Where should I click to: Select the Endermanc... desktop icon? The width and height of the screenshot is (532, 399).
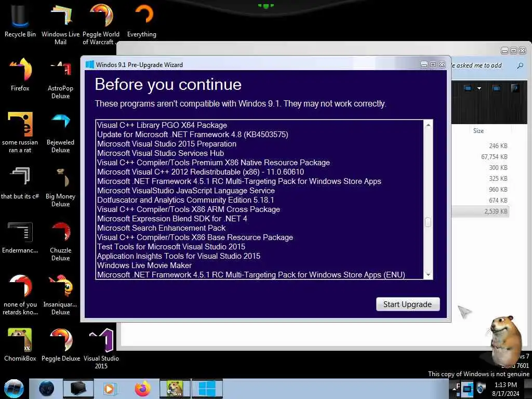point(20,237)
